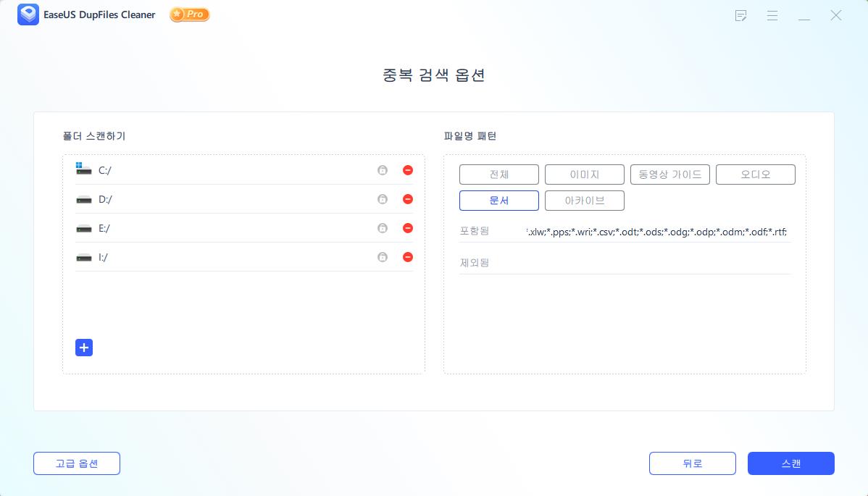Go back using the 뒤로 button
This screenshot has height=496, width=868.
[693, 463]
